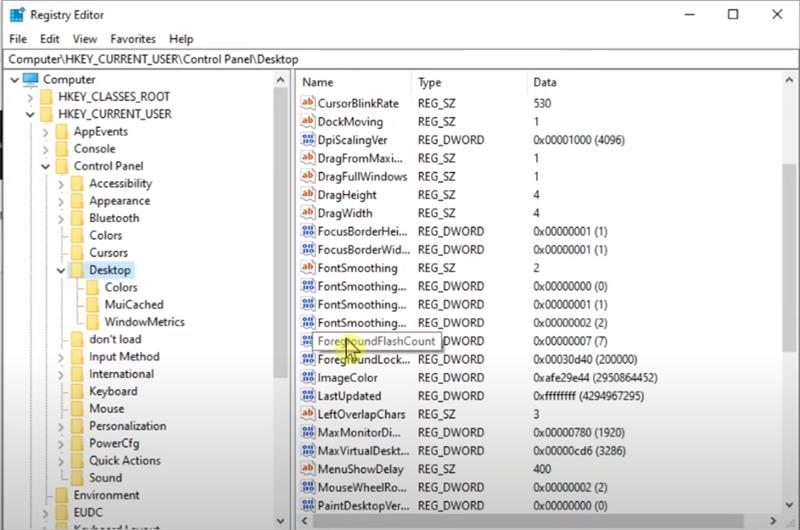Click the Accessibility folder icon
Viewport: 800px width, 530px height.
[x=78, y=184]
